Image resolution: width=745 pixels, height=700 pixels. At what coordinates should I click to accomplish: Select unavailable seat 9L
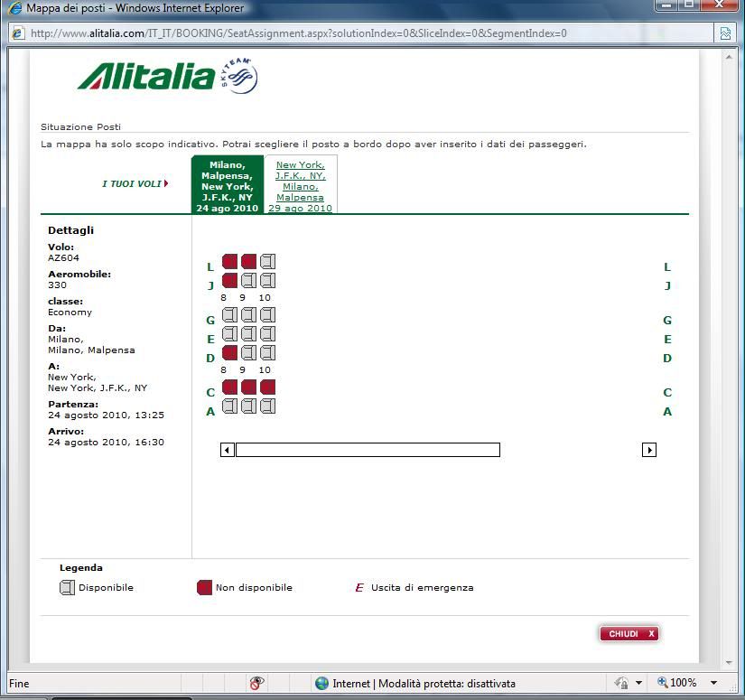pyautogui.click(x=249, y=261)
